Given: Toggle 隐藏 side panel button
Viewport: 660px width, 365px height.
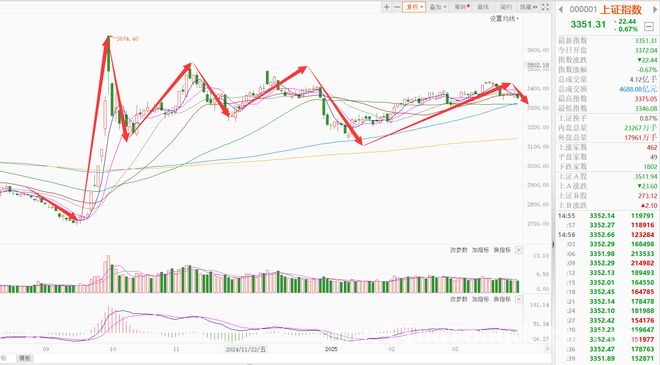Looking at the screenshot, I should (x=528, y=7).
